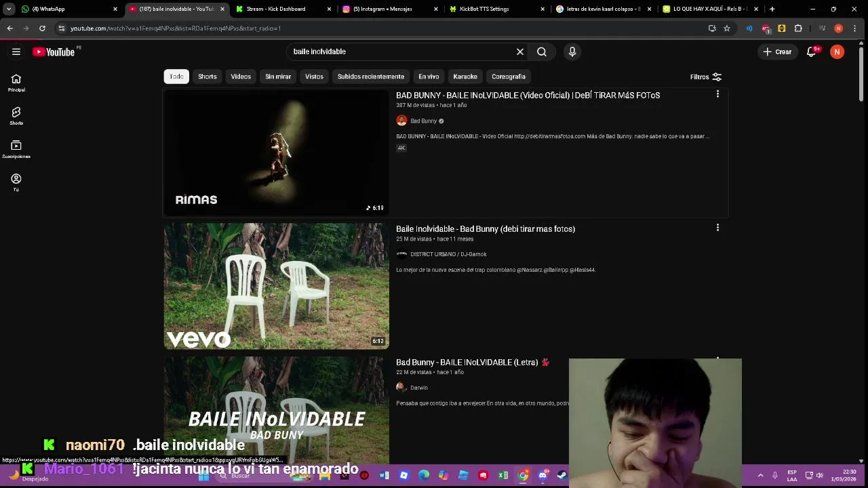This screenshot has width=868, height=488.
Task: Open BAD BUNNY - BAILE INoLVIDABLE official video title
Action: click(528, 96)
